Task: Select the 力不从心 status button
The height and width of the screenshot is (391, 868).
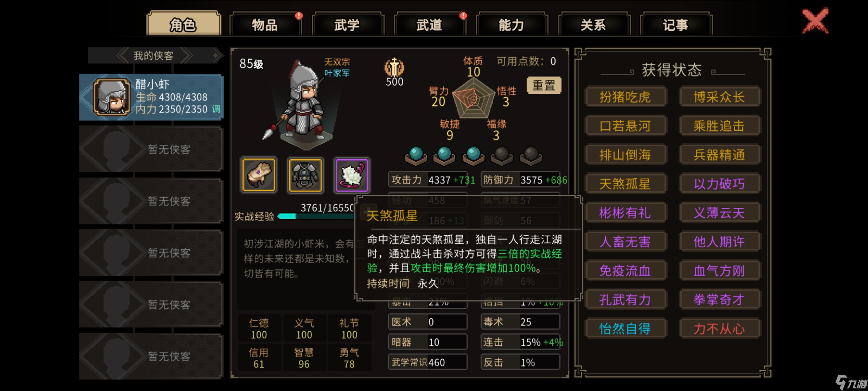Action: [x=719, y=328]
